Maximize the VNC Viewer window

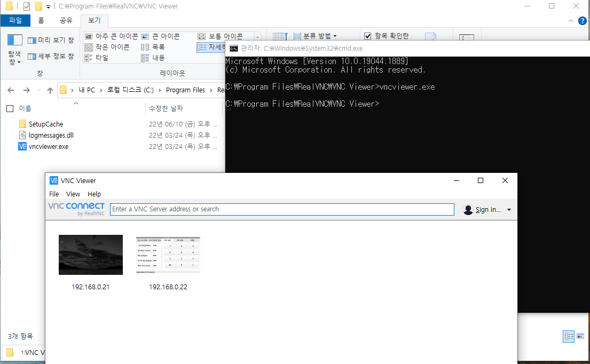481,180
